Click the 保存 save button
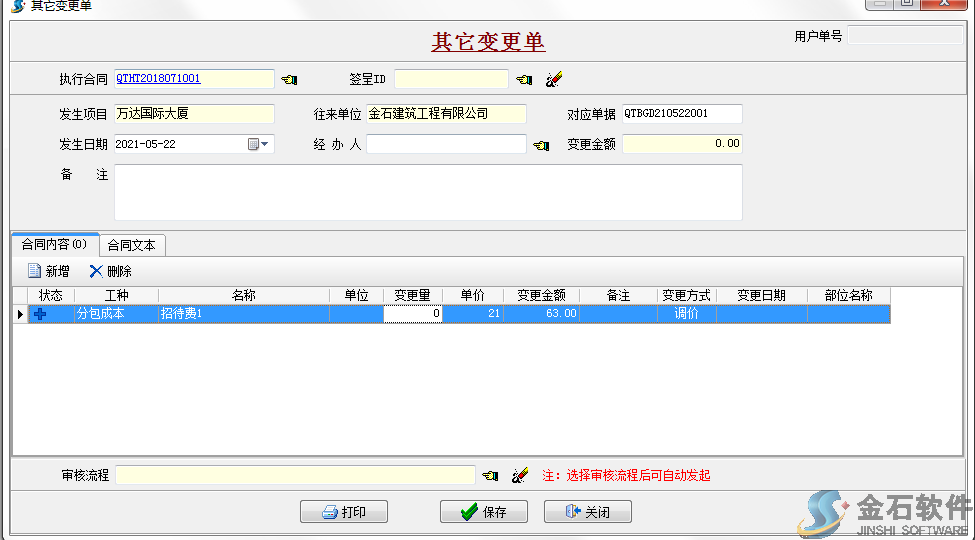Image resolution: width=975 pixels, height=540 pixels. point(483,512)
